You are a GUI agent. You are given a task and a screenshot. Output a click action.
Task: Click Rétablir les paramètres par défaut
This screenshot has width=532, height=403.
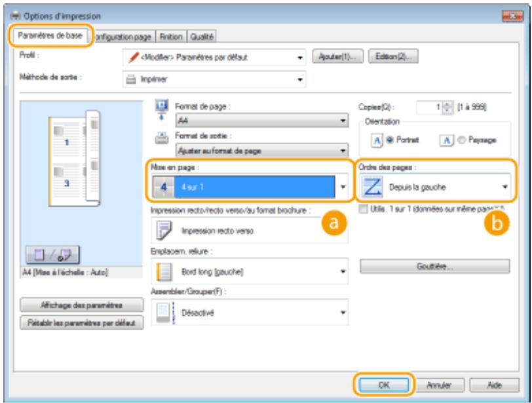click(x=81, y=323)
